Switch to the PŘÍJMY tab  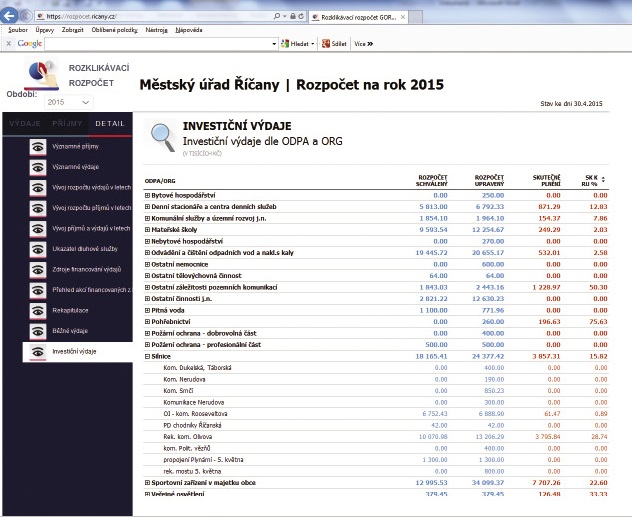(67, 124)
